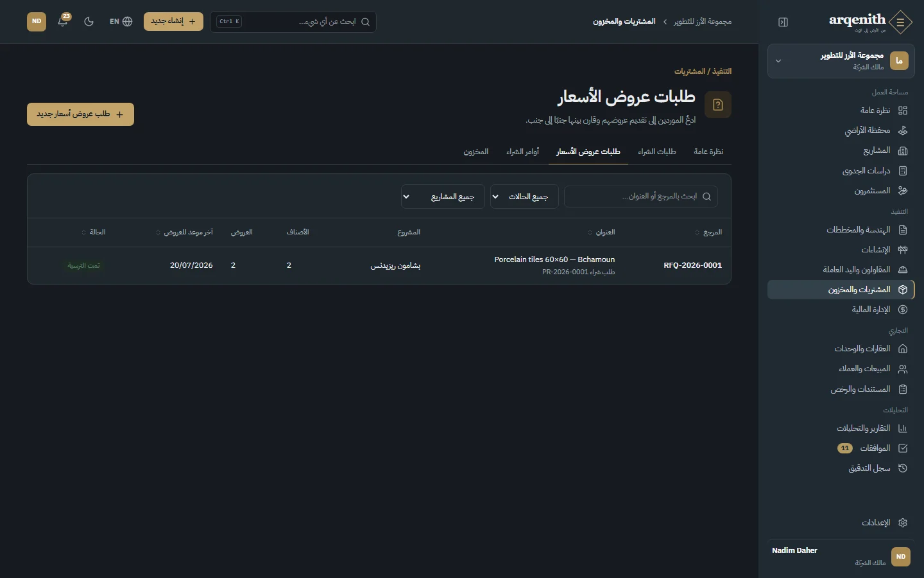
Task: Open الإعدادات settings in the sidebar
Action: point(841,523)
